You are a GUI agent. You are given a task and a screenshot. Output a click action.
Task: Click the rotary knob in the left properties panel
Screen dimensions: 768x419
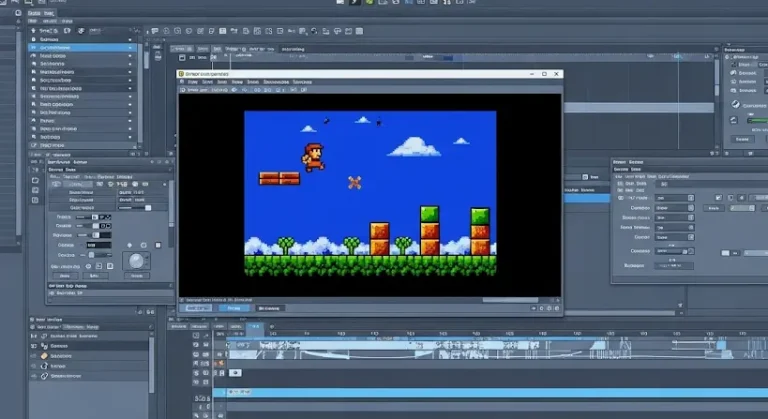[136, 261]
